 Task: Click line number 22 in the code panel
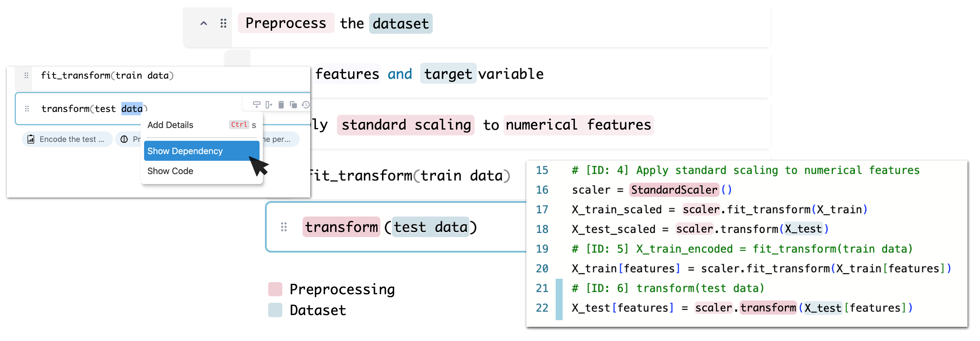[x=542, y=308]
